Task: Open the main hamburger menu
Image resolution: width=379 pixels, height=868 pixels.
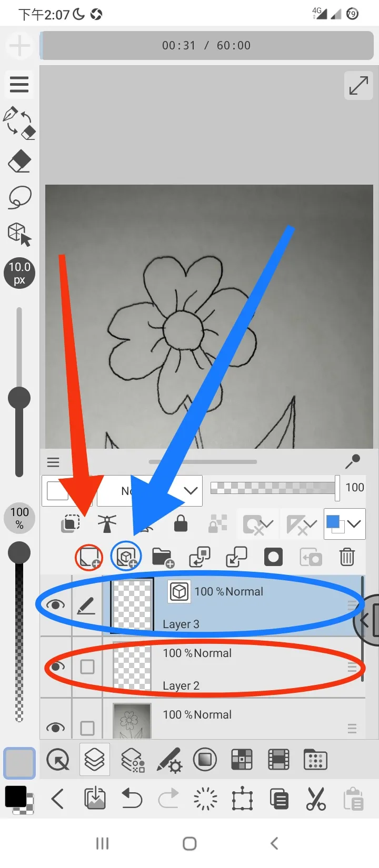Action: point(19,84)
